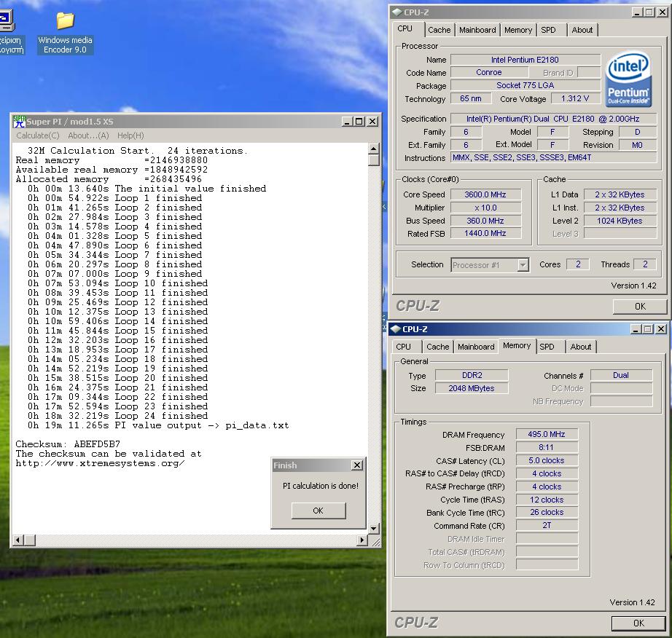Click the Instructions field MMX, SSE, SSE2
Image resolution: width=672 pixels, height=638 pixels.
point(554,157)
